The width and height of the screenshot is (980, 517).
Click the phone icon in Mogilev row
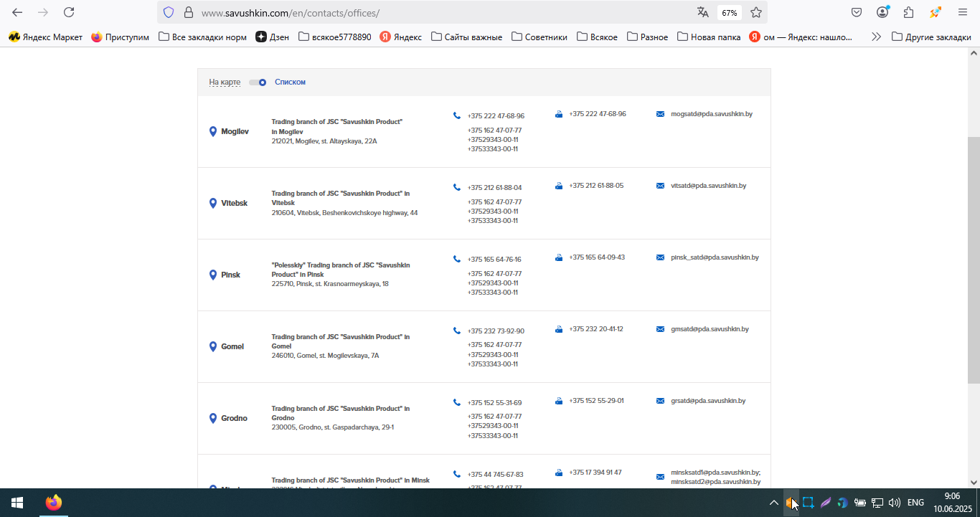point(457,115)
